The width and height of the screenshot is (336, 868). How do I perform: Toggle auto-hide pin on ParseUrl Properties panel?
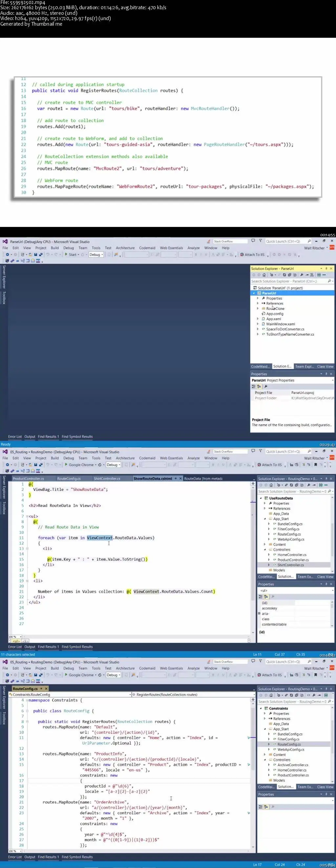coord(326,374)
